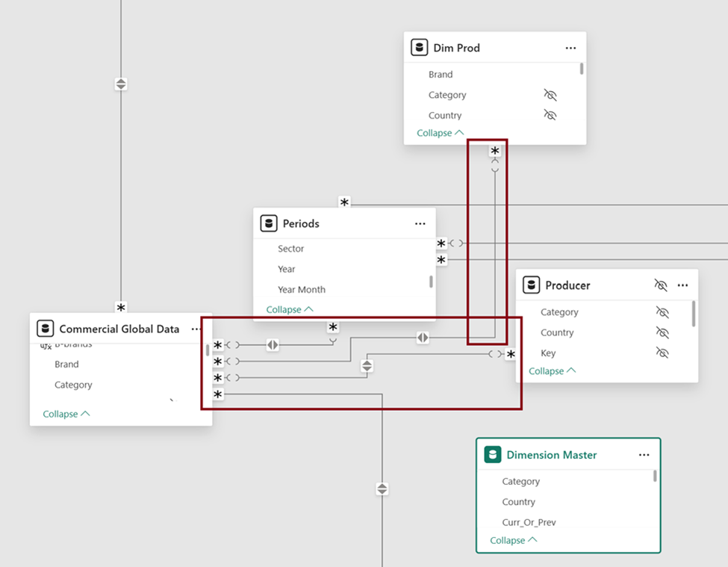Image resolution: width=728 pixels, height=567 pixels.
Task: Select the bidirectional filter arrow on Periods relationship
Action: (273, 344)
